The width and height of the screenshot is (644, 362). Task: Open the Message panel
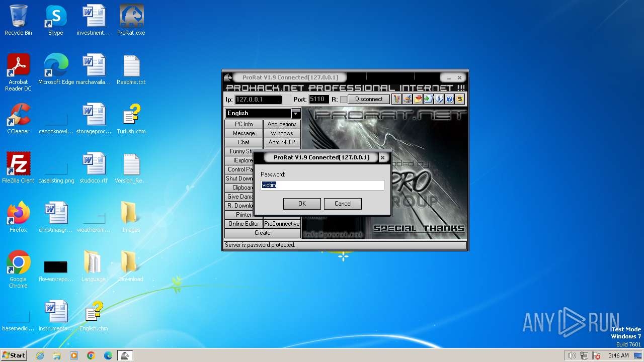(x=244, y=133)
